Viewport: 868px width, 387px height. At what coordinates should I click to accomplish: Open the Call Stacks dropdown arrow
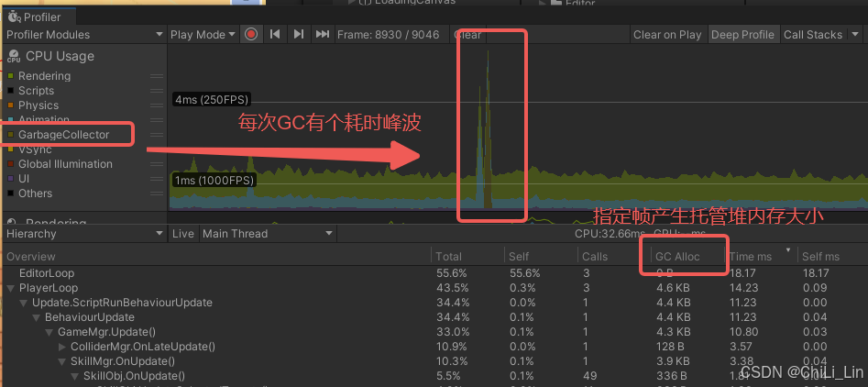coord(853,34)
